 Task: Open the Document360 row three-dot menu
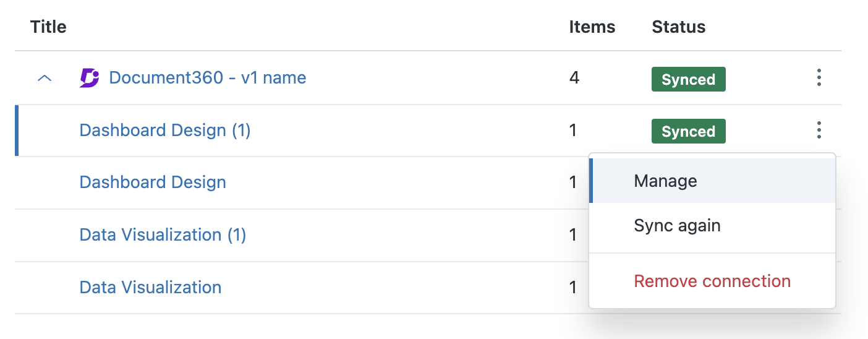pyautogui.click(x=819, y=78)
